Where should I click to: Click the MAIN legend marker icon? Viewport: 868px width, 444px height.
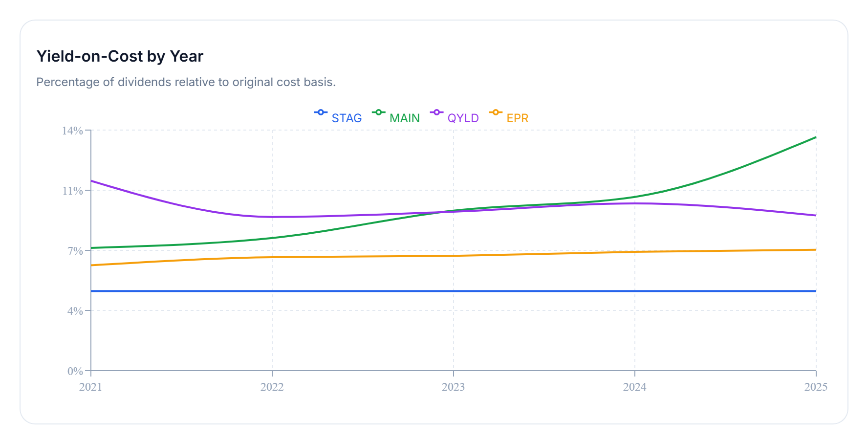click(x=378, y=112)
